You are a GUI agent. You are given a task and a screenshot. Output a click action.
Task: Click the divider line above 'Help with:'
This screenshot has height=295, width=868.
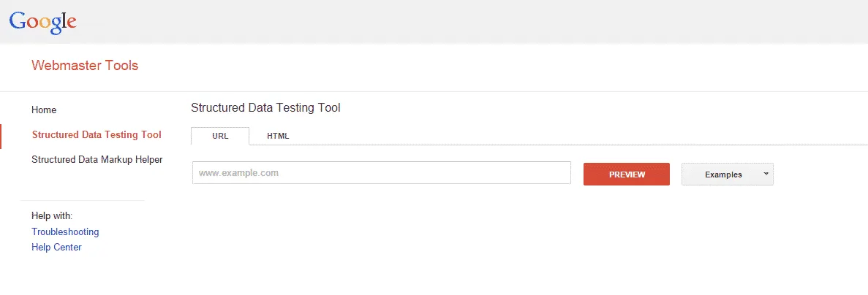click(83, 200)
